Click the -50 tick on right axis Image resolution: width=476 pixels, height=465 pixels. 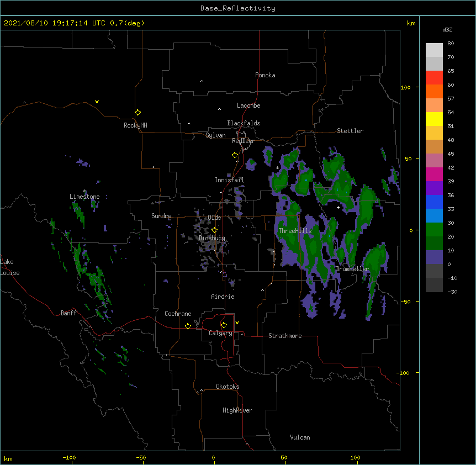(x=405, y=302)
